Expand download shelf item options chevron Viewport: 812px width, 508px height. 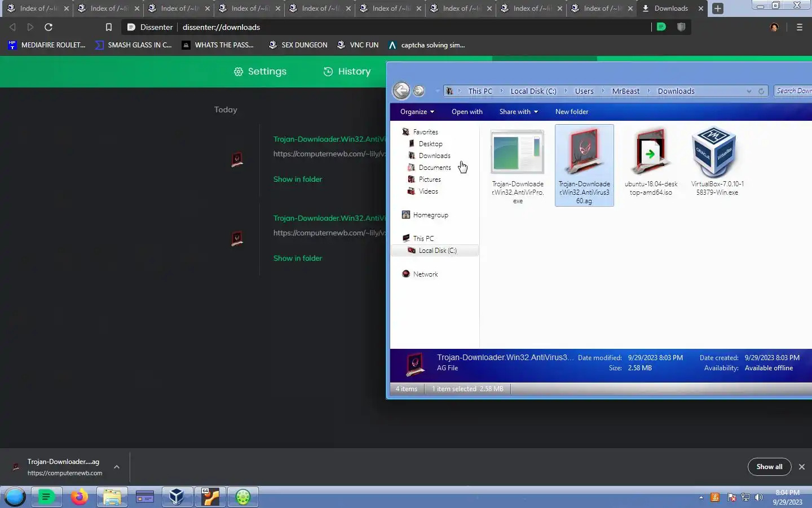click(117, 467)
